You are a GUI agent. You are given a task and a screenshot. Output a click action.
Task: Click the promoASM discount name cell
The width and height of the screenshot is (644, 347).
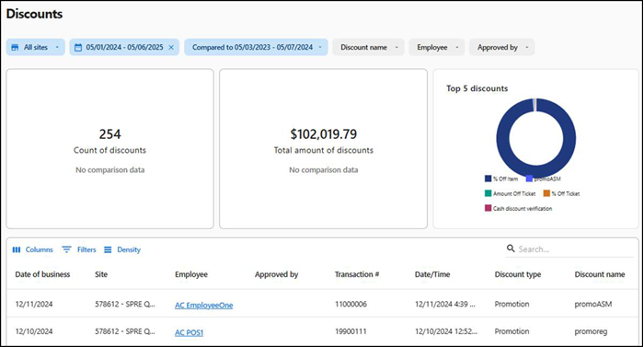pyautogui.click(x=593, y=305)
